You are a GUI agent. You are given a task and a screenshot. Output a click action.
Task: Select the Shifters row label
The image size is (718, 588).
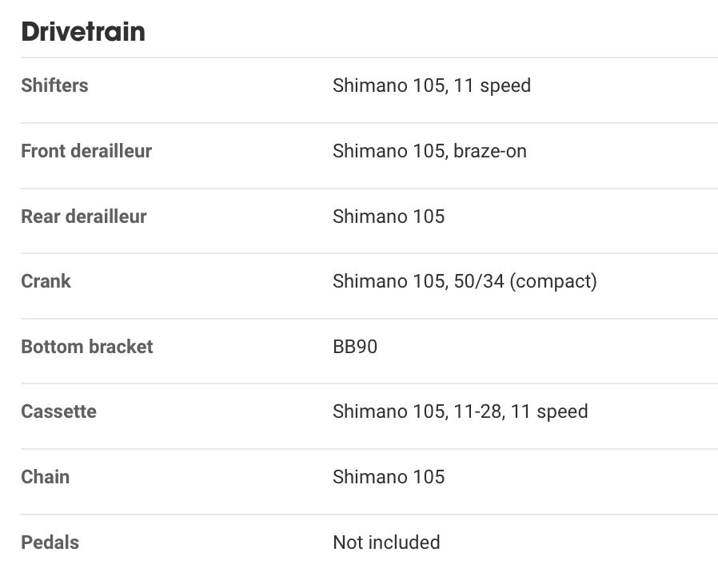[x=54, y=85]
